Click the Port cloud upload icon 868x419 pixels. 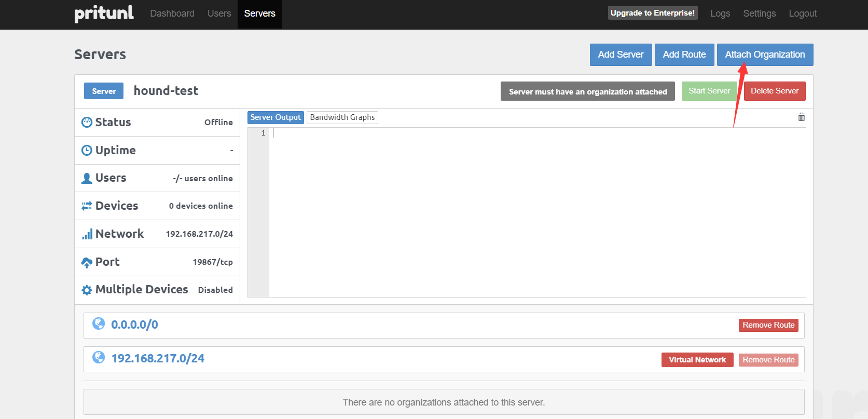(87, 262)
